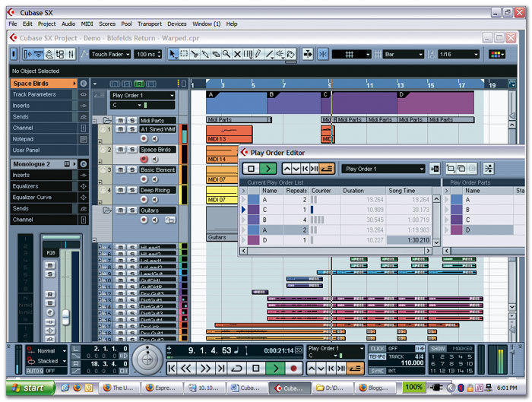This screenshot has width=532, height=402.
Task: Select the Zoom magnifier tool
Action: tap(226, 54)
